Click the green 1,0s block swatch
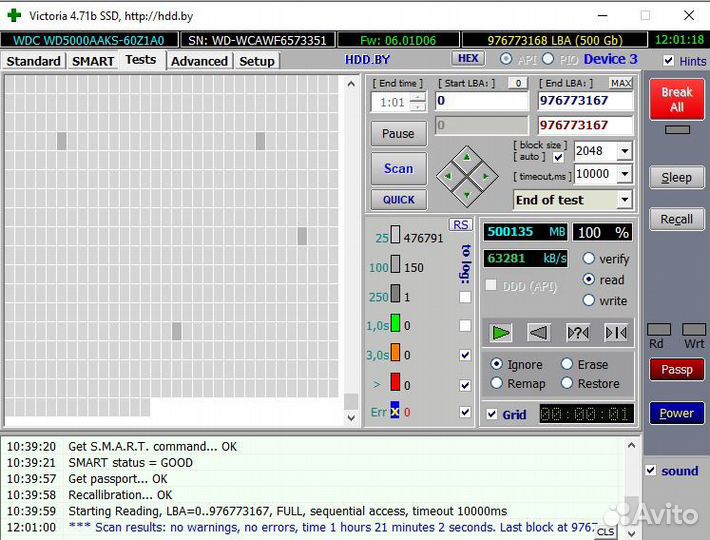This screenshot has width=710, height=540. point(395,323)
